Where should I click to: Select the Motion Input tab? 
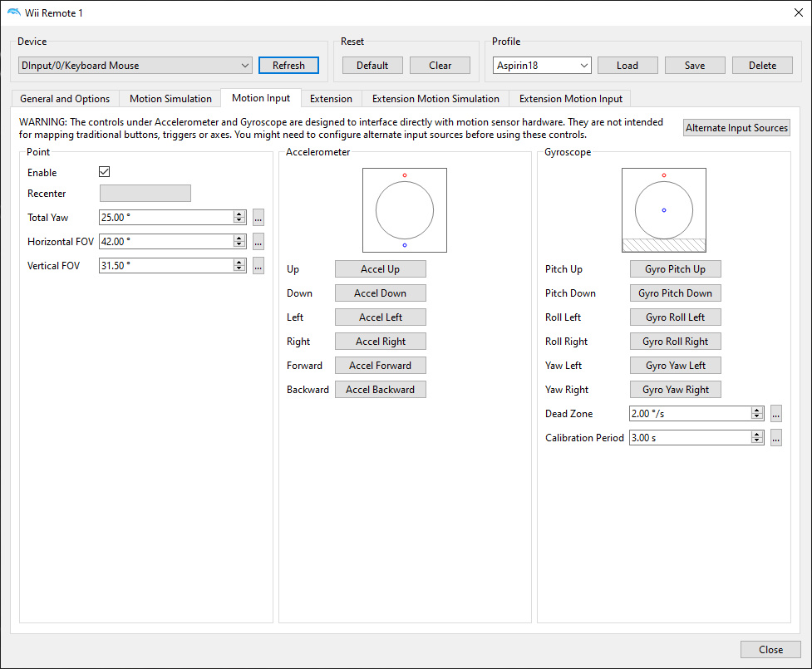[261, 98]
